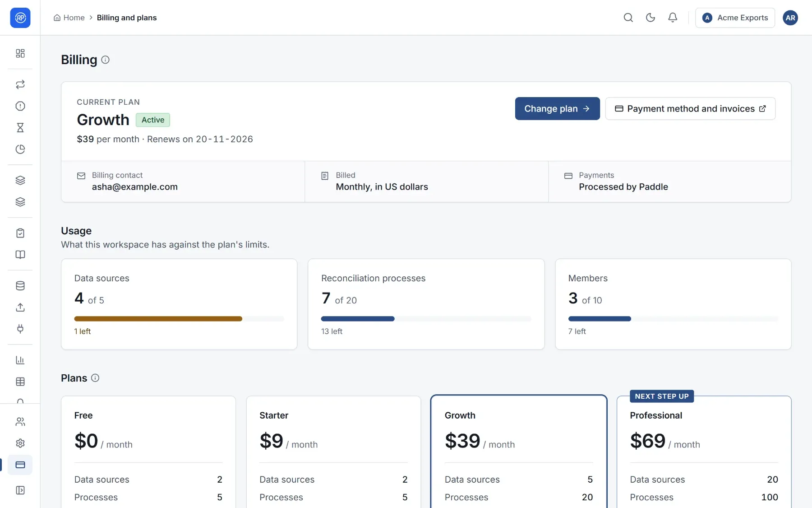Select the Free plan card
Screen dimensions: 812x508
click(148, 452)
